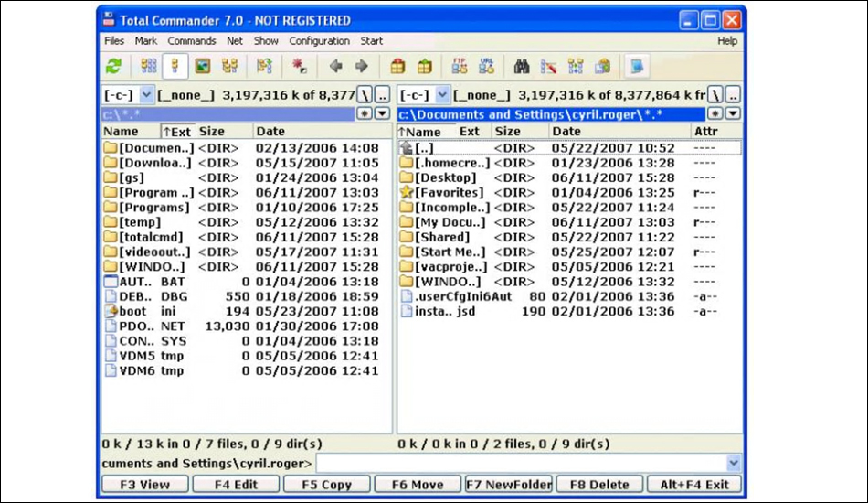Switch to thumbnails view icon
The image size is (868, 503).
pos(203,67)
